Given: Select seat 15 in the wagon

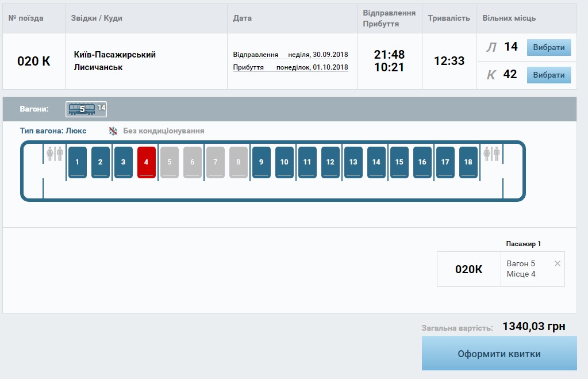Looking at the screenshot, I should click(x=399, y=162).
